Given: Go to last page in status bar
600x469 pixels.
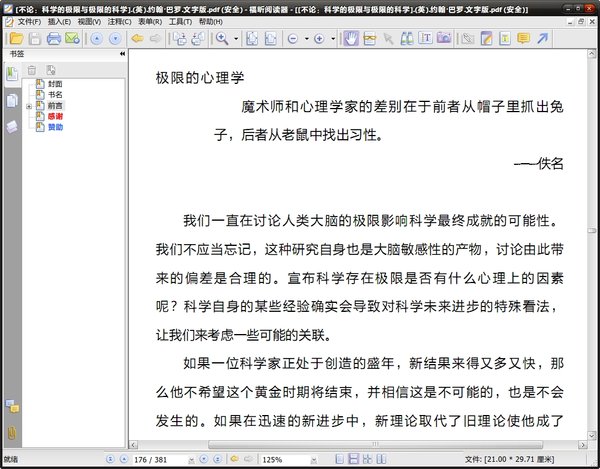Looking at the screenshot, I should click(x=217, y=459).
